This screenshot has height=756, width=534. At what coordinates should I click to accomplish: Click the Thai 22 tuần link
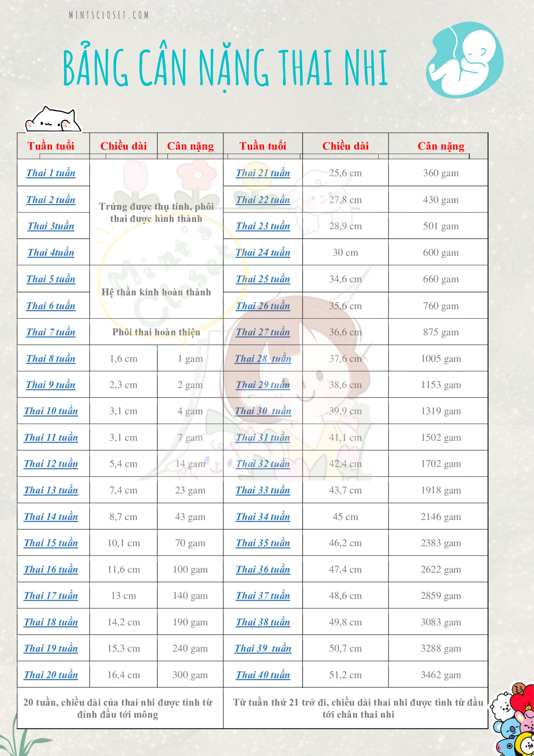(x=263, y=200)
